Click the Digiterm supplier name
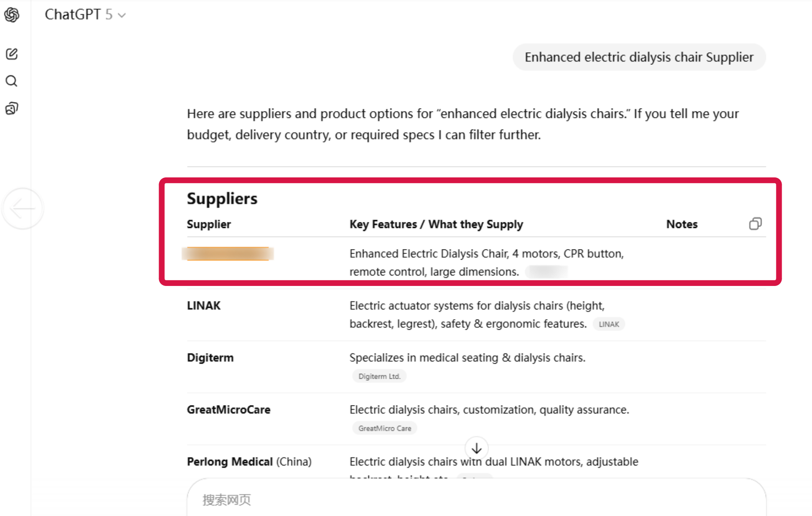The height and width of the screenshot is (516, 812). coord(210,358)
